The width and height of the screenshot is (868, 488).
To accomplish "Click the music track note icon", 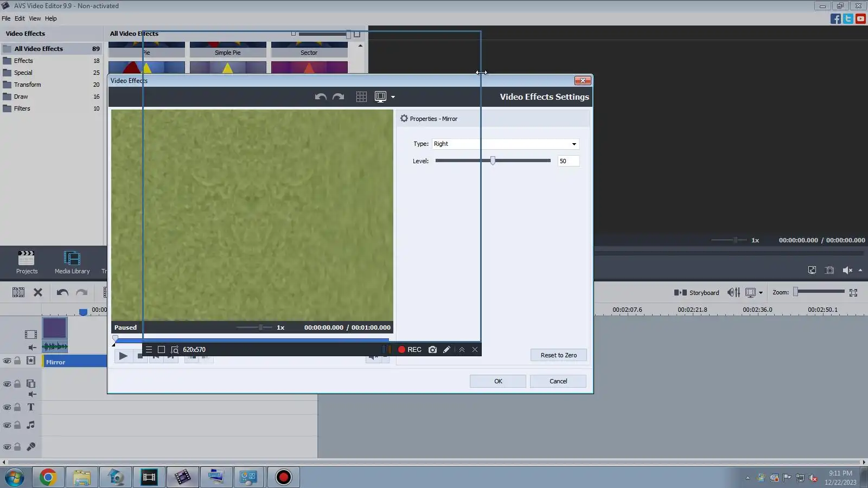I will point(31,425).
